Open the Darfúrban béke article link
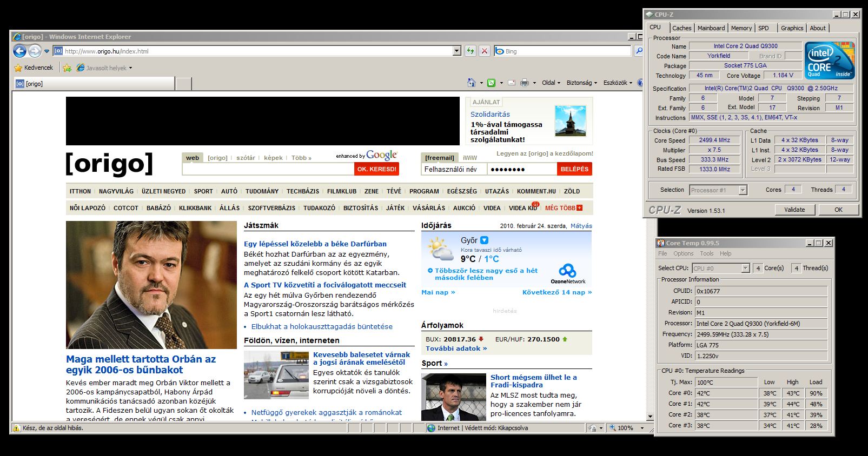 click(315, 244)
